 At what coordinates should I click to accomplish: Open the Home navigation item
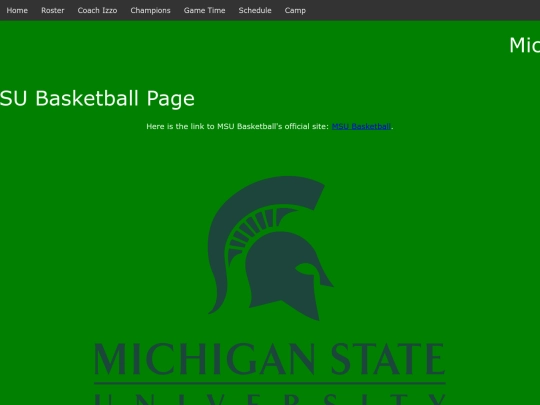pos(17,10)
